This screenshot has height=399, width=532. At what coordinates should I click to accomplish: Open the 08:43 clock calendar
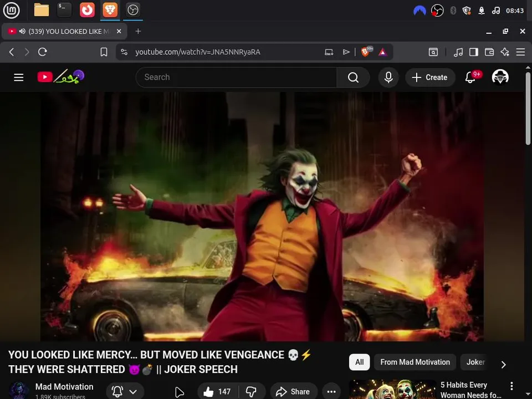[514, 11]
